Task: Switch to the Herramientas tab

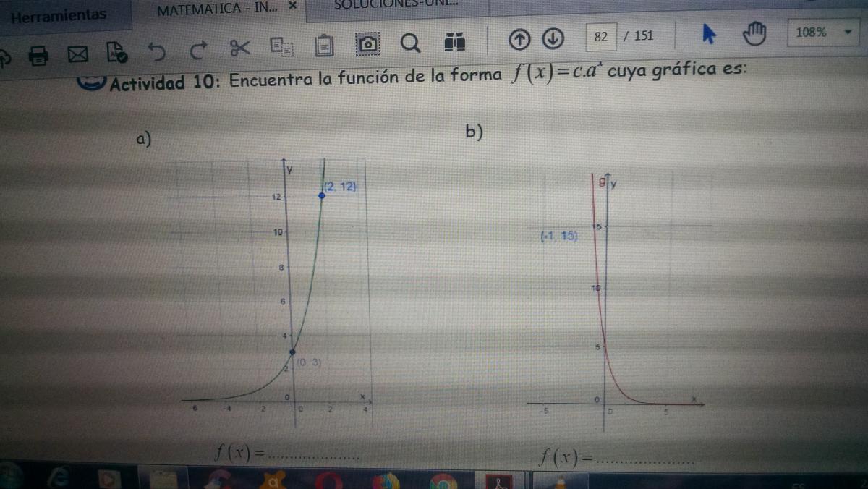Action: tap(59, 14)
